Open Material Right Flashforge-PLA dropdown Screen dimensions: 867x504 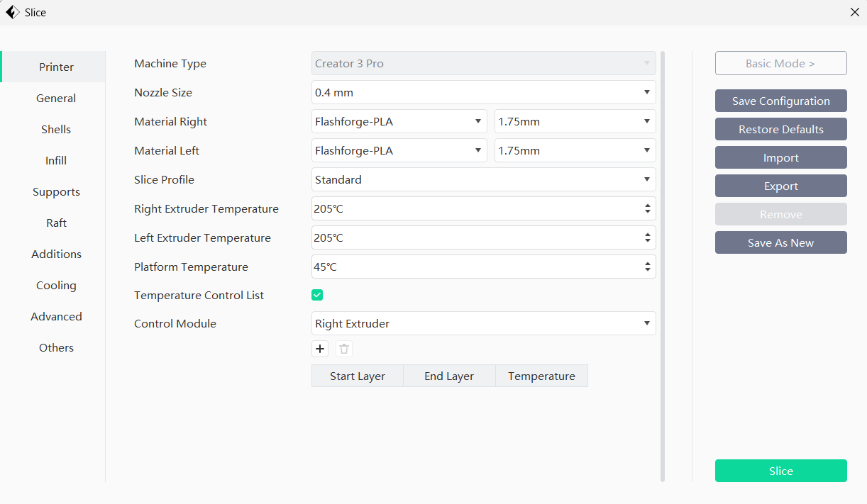(399, 121)
